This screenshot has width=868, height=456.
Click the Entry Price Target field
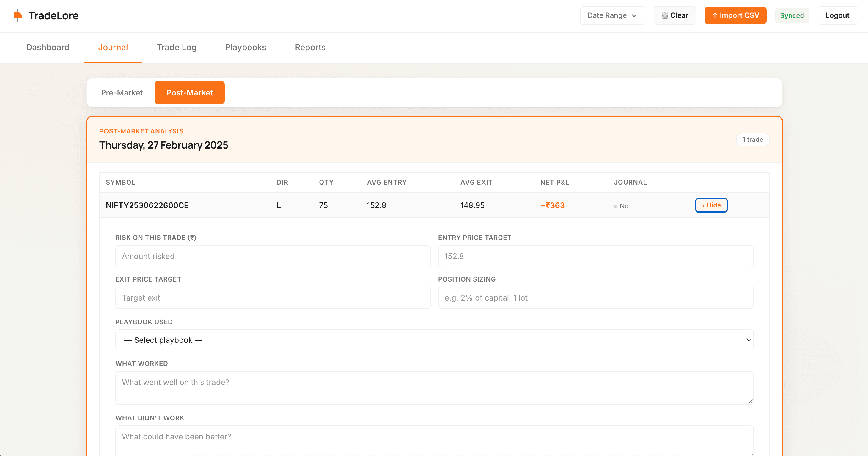coord(596,256)
